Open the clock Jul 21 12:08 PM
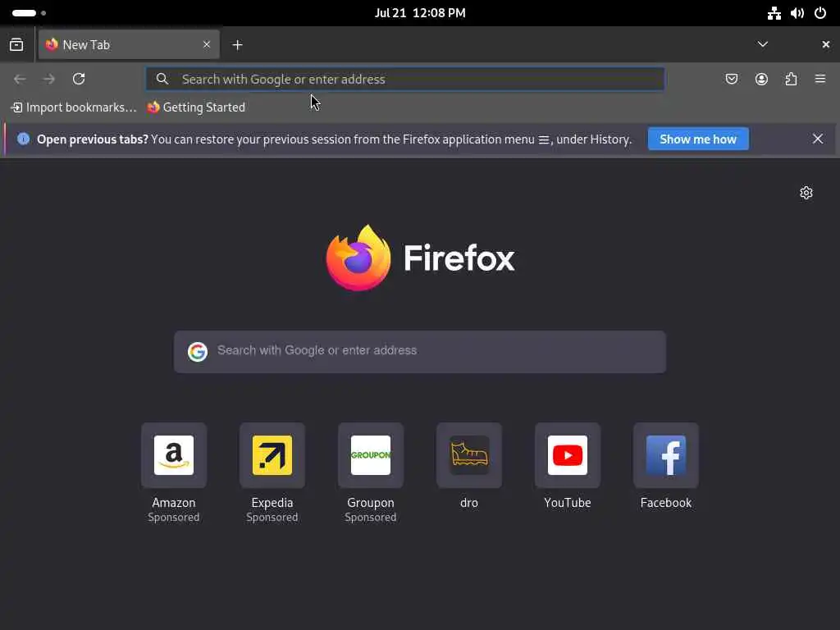Screen dimensions: 840x630 (420, 13)
